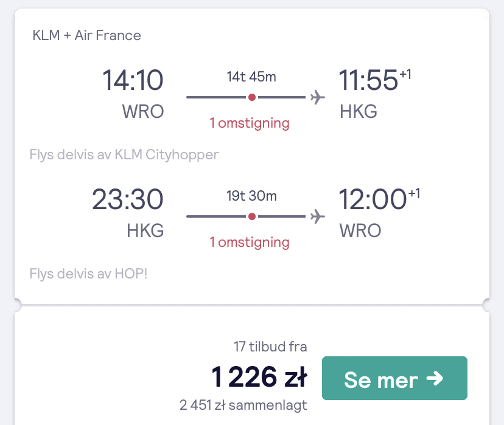
Task: Click the 1 226 zł price
Action: (x=259, y=376)
